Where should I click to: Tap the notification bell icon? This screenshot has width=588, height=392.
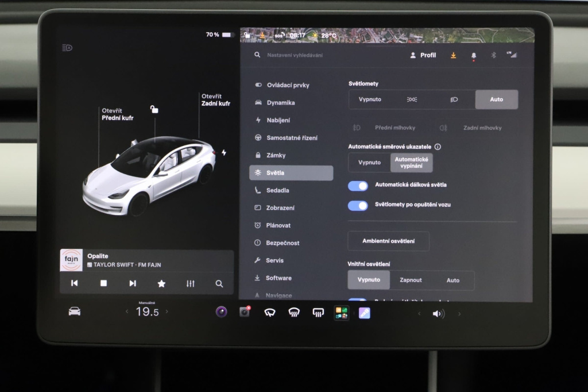[474, 56]
